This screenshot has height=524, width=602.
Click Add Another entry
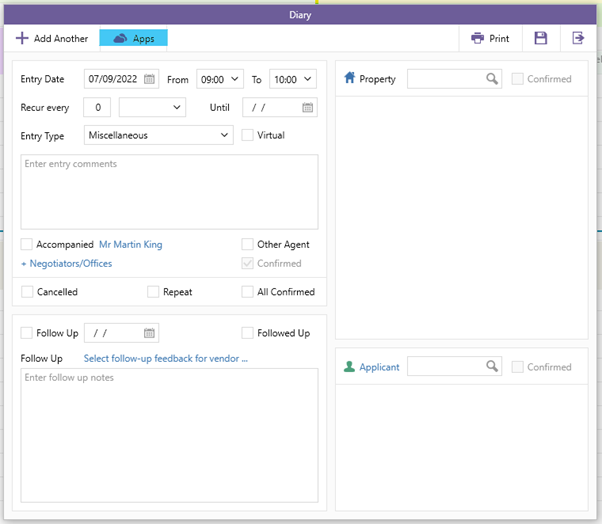click(x=52, y=38)
